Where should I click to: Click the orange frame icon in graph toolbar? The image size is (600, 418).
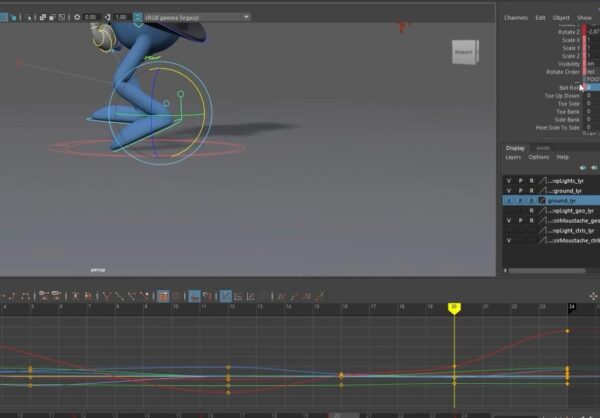tap(162, 296)
